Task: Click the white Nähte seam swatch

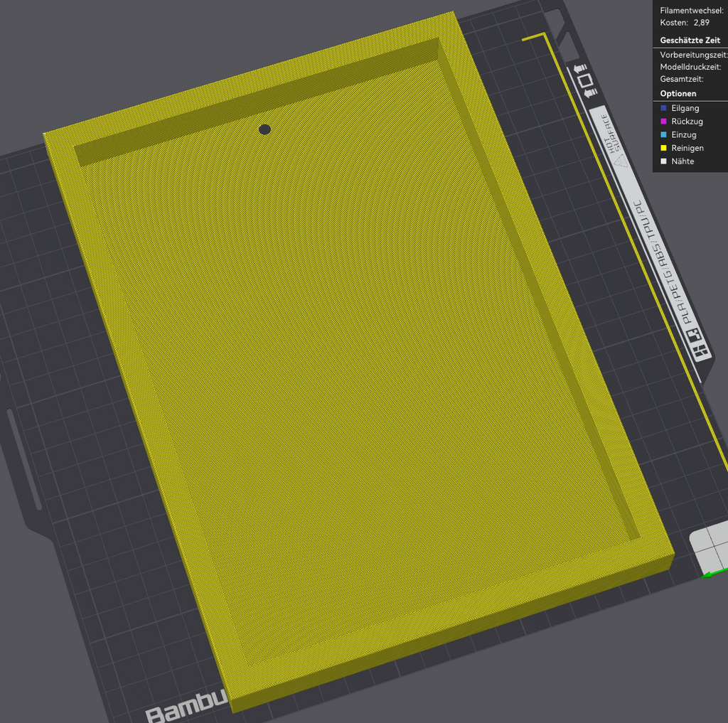Action: point(663,161)
